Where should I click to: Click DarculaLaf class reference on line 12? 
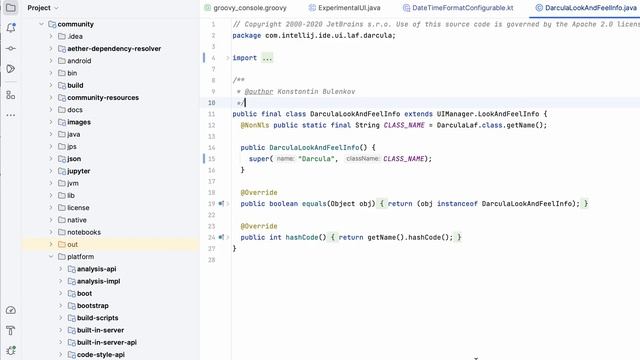click(x=457, y=125)
